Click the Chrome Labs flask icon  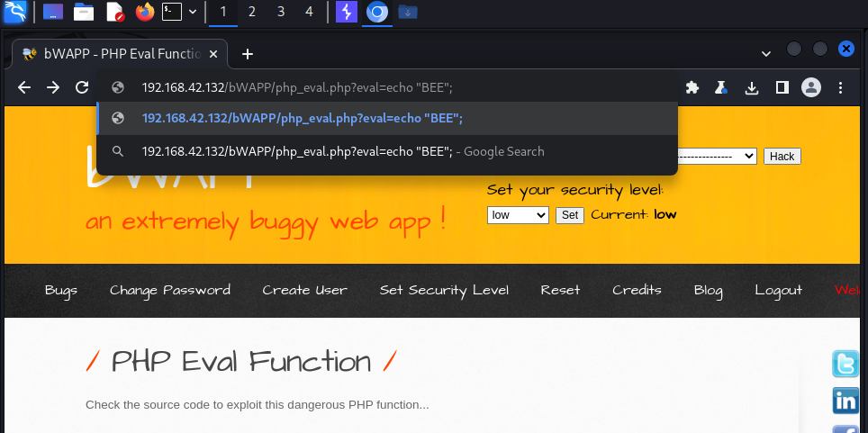(721, 87)
